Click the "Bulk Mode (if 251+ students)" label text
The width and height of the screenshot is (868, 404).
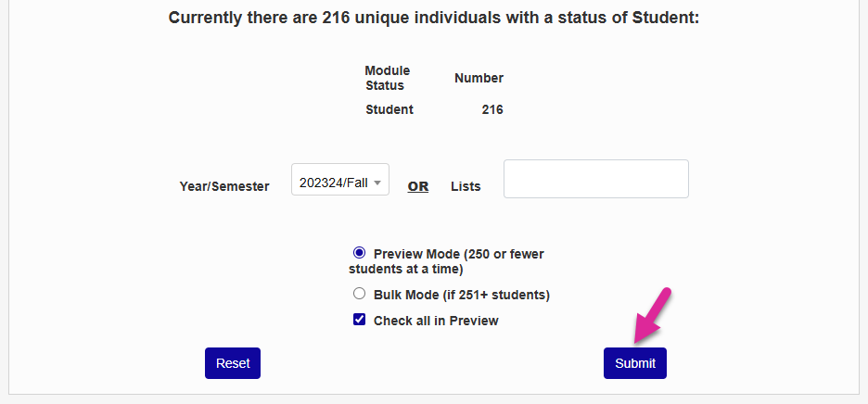(462, 295)
